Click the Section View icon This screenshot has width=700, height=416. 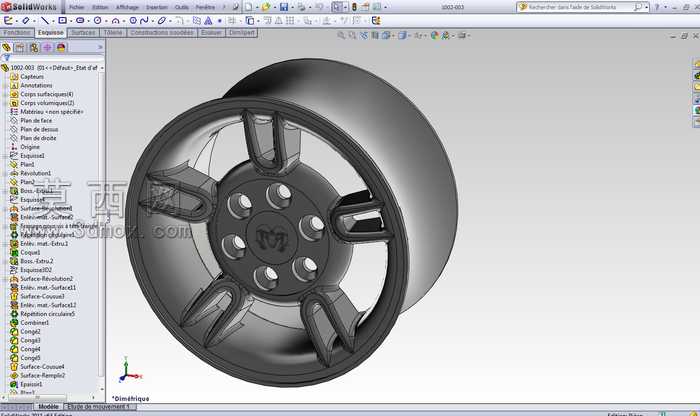375,35
